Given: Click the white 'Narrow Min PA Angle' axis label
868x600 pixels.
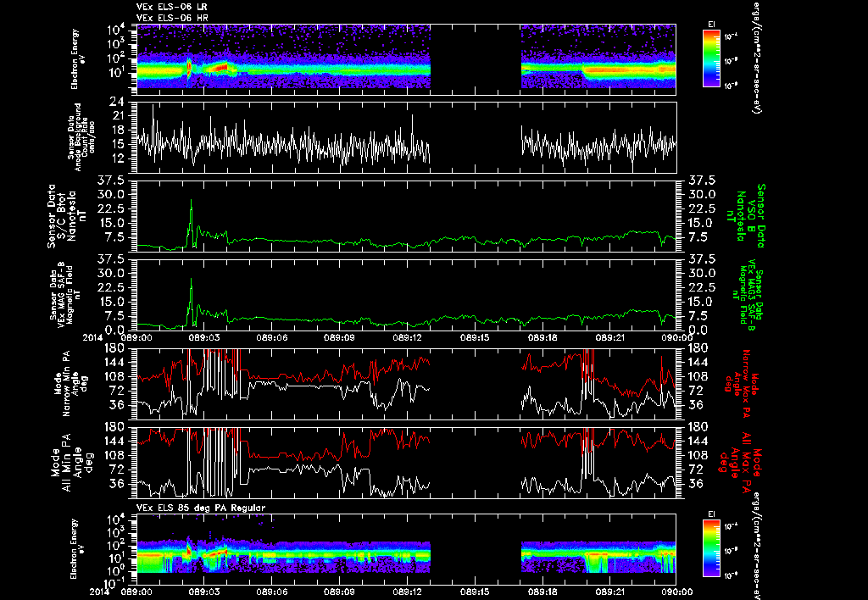Looking at the screenshot, I should (x=73, y=382).
